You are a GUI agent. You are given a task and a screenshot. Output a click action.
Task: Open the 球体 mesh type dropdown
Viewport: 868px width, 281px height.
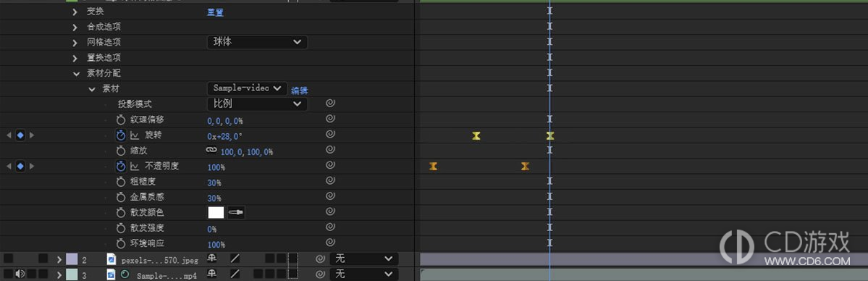pos(257,42)
